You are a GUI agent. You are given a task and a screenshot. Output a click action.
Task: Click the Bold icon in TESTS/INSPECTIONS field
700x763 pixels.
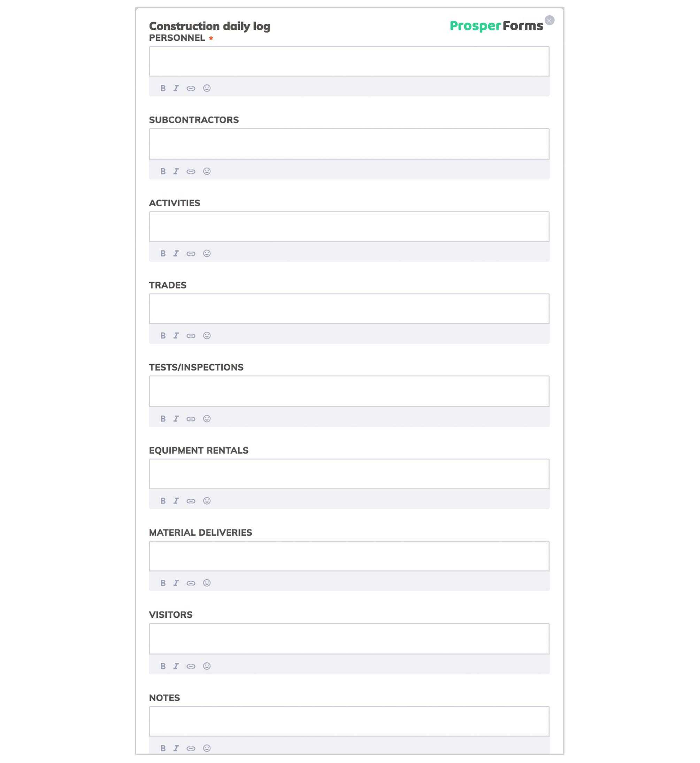(x=163, y=418)
